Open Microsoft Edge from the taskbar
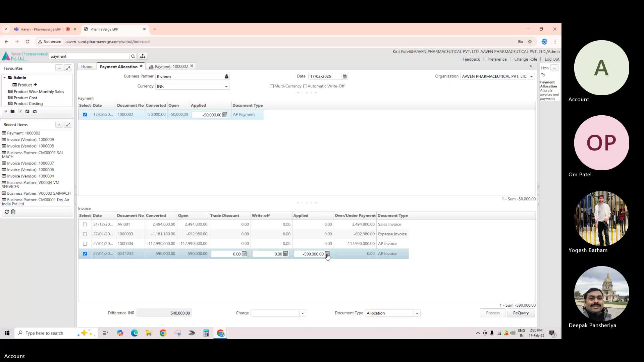644x362 pixels. tap(134, 333)
